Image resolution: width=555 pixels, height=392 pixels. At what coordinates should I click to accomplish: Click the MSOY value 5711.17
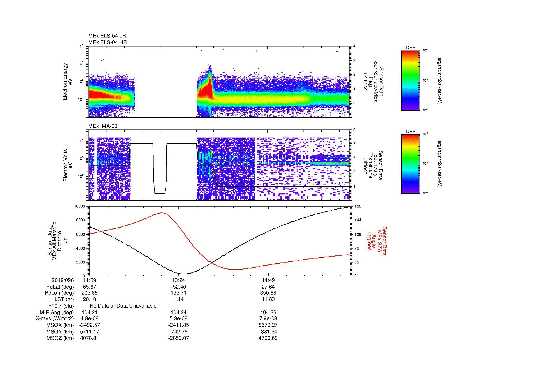coord(89,332)
